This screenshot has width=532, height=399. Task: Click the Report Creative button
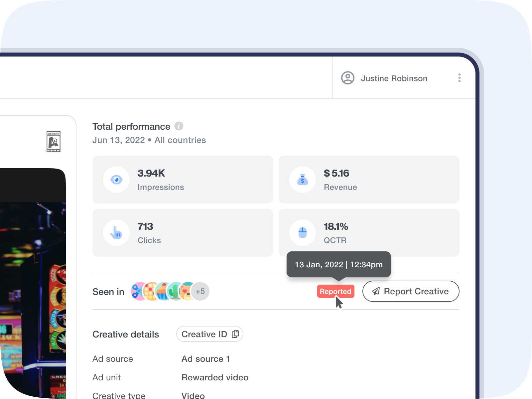click(411, 291)
